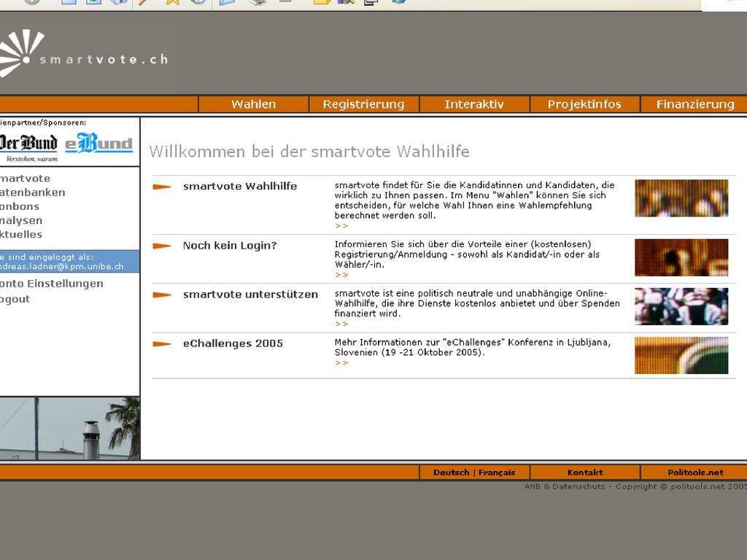Open the Projektinfos menu
The height and width of the screenshot is (560, 747).
[584, 104]
